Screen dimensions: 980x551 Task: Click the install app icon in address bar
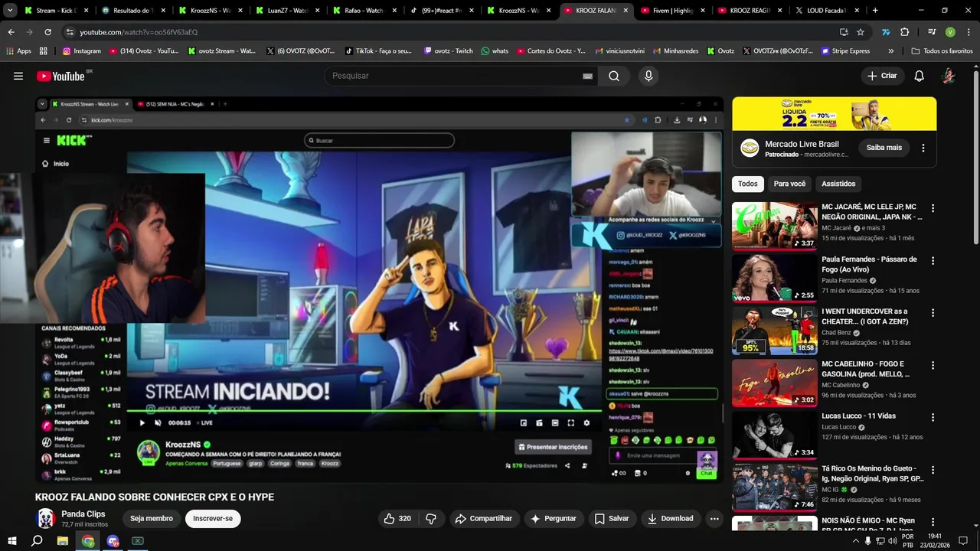coord(844,32)
